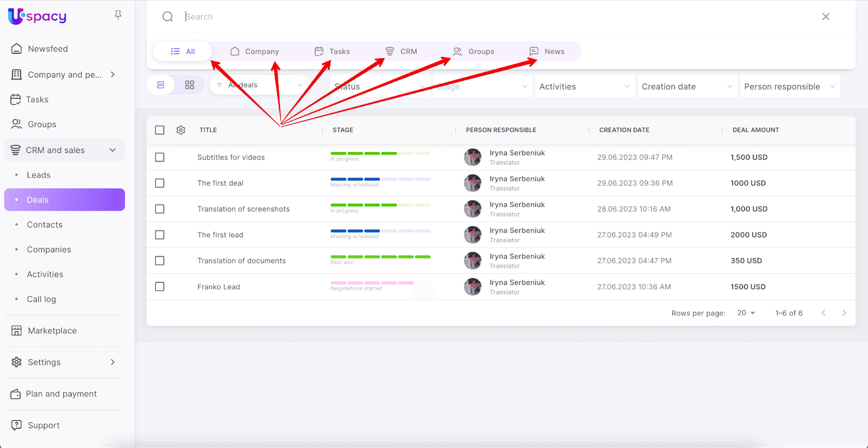Expand the Creation date filter

click(687, 86)
